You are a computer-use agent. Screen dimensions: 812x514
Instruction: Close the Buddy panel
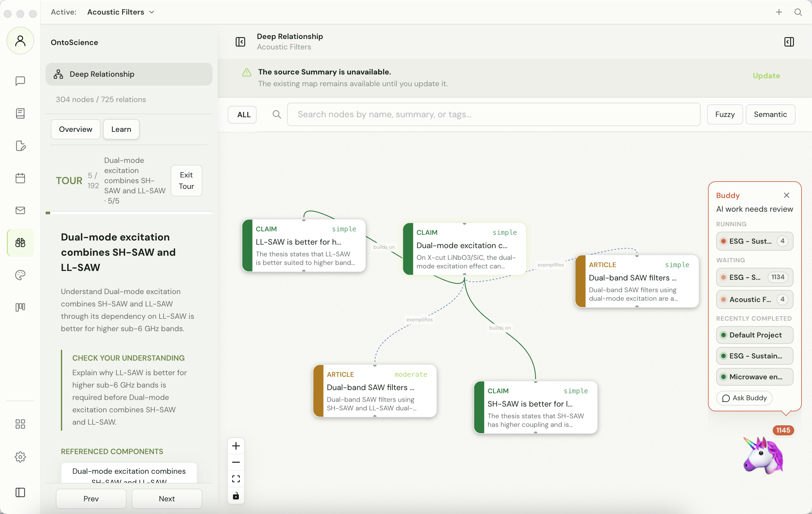[x=786, y=195]
